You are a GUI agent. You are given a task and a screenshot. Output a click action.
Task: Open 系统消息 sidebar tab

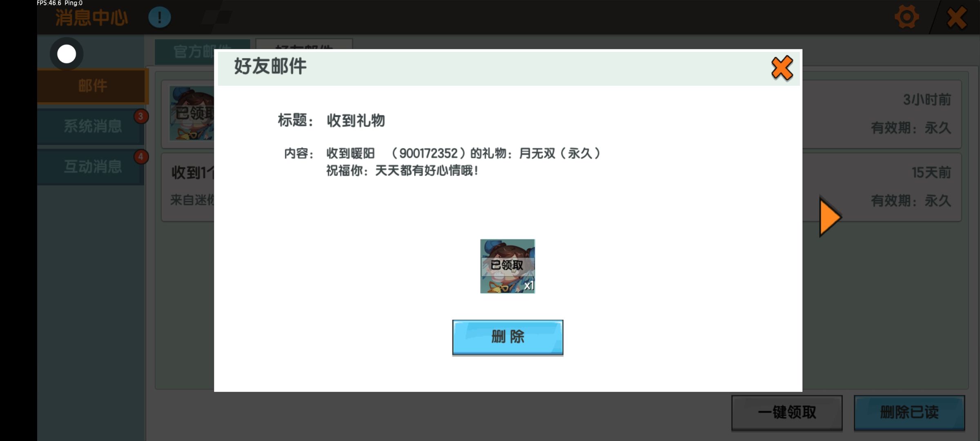tap(92, 126)
